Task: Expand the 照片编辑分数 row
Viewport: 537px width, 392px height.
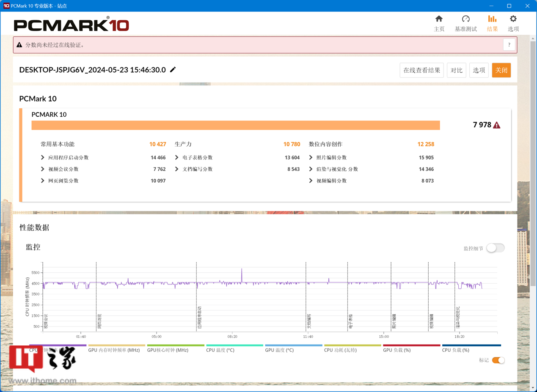Action: (x=311, y=157)
